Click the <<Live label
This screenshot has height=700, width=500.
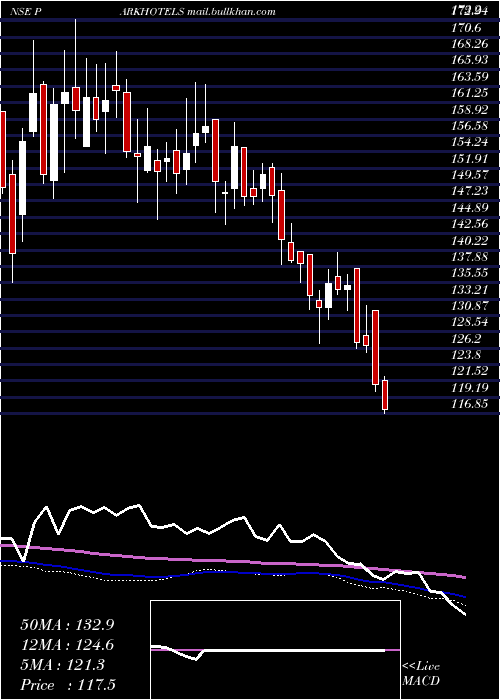(x=421, y=667)
